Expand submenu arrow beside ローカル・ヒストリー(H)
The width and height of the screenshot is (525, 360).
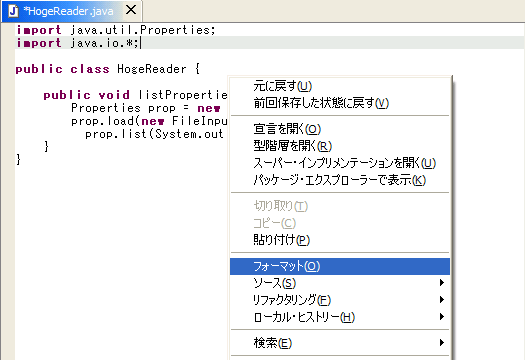[x=442, y=316]
